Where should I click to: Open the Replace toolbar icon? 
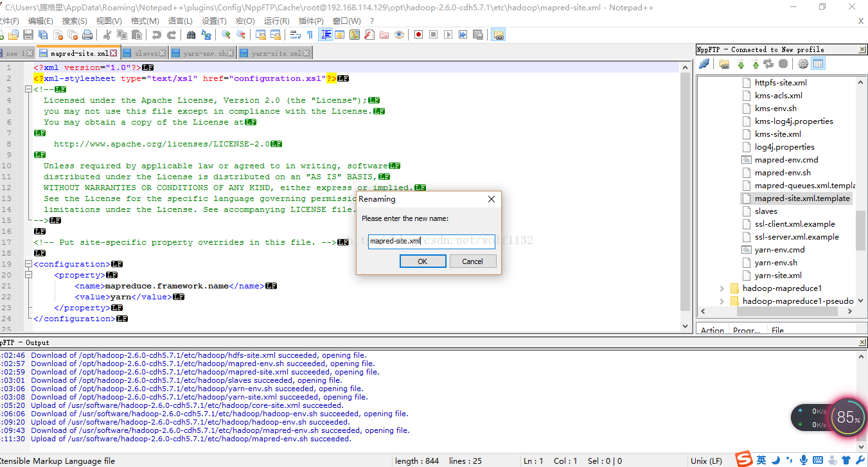coord(205,35)
